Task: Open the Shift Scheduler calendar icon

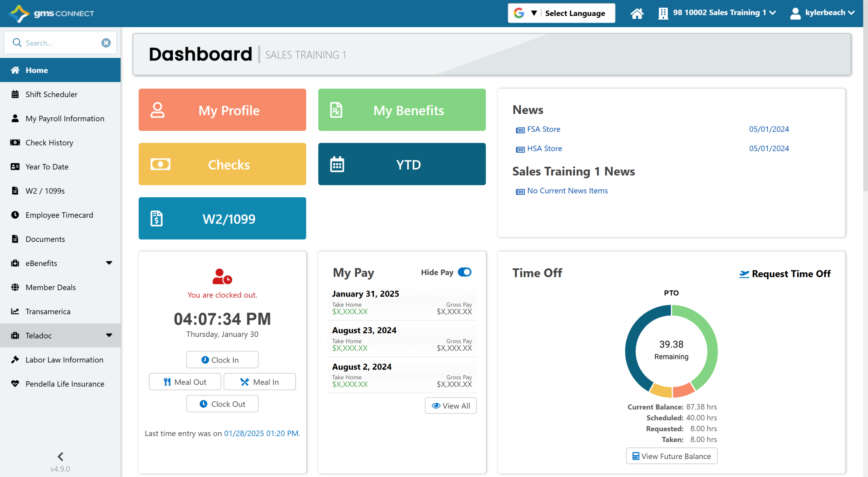Action: [x=15, y=94]
